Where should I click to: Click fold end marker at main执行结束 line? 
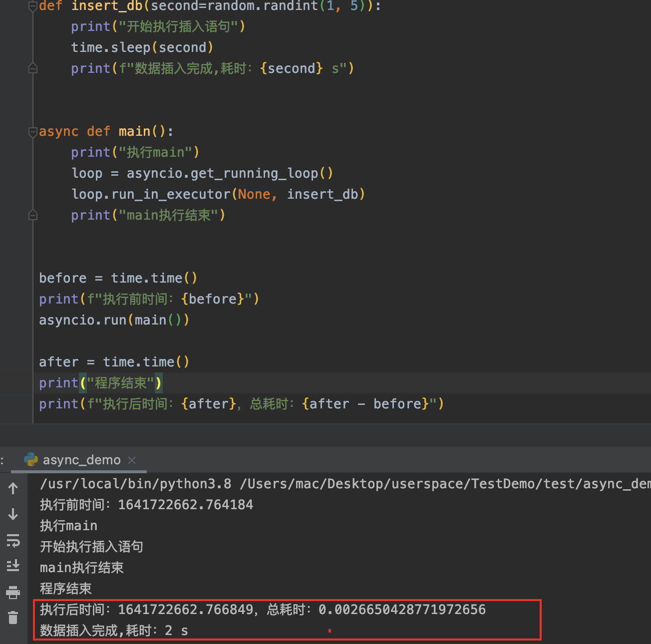click(33, 215)
